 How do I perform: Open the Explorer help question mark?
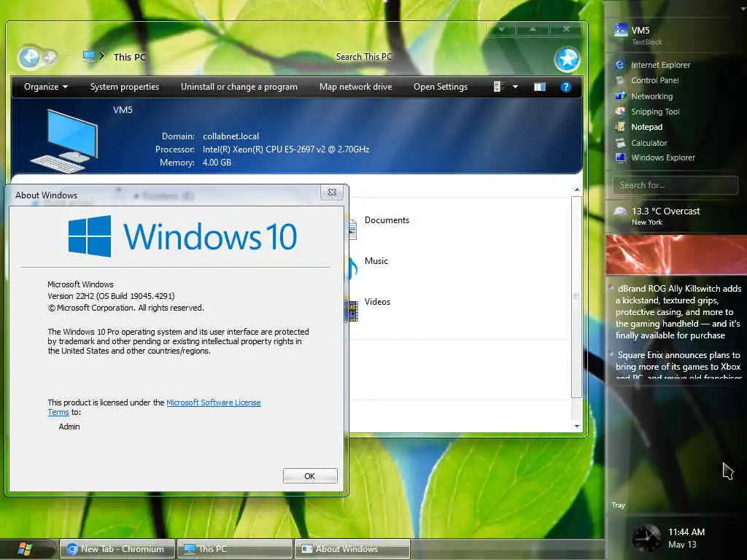pyautogui.click(x=565, y=87)
